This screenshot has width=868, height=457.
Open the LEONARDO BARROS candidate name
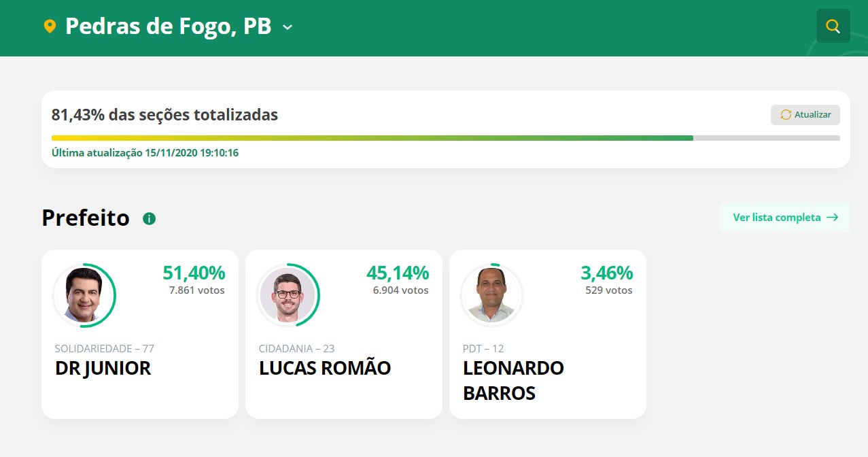(513, 380)
